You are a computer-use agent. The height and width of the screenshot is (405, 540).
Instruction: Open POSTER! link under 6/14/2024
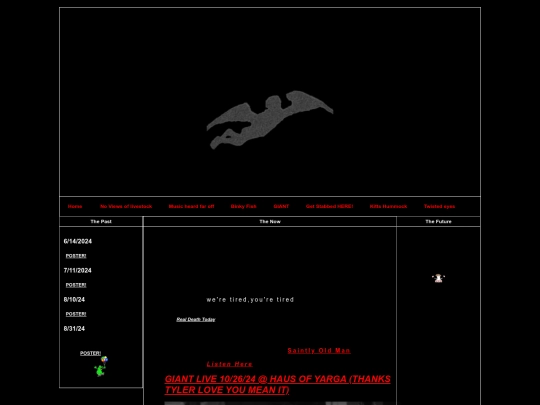point(76,256)
